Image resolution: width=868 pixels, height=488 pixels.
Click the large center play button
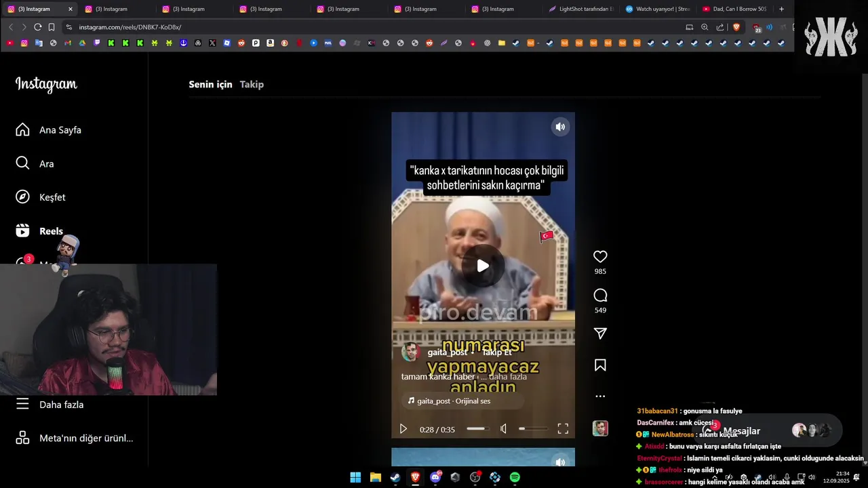[x=483, y=266]
